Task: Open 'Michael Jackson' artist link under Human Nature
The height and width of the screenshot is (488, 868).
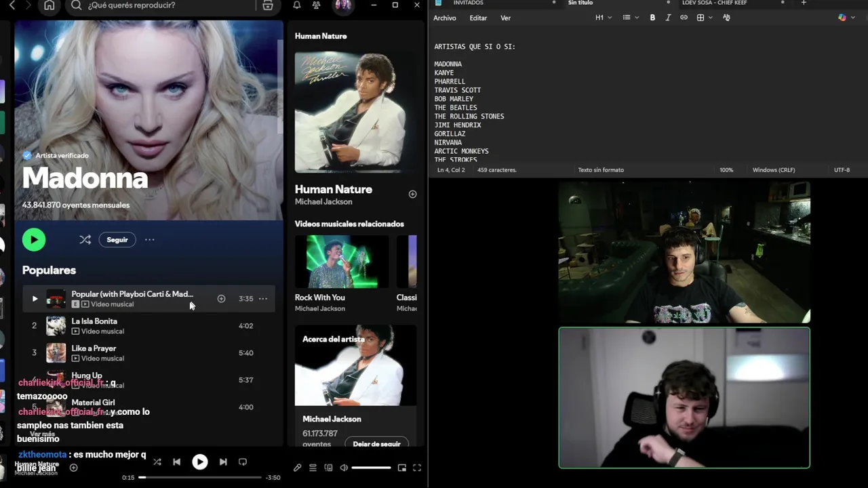Action: pos(323,202)
